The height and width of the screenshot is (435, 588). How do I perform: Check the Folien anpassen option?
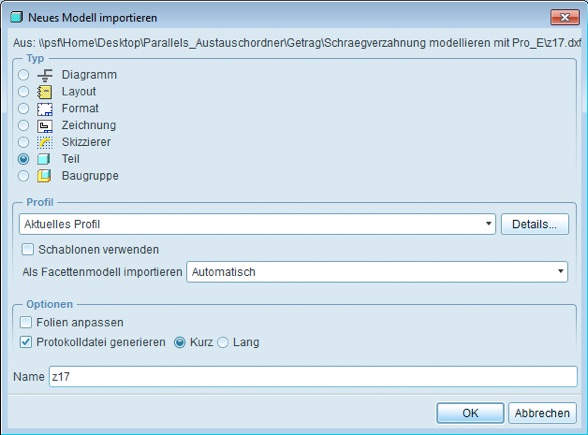click(x=26, y=322)
